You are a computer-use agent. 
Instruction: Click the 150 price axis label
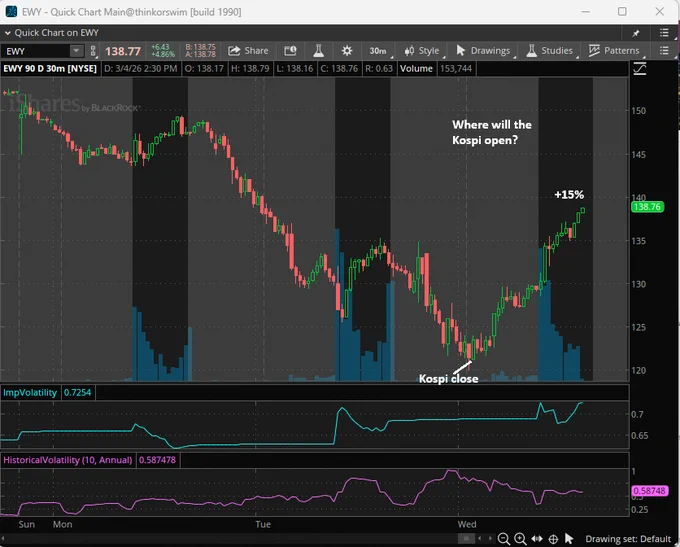(x=638, y=111)
